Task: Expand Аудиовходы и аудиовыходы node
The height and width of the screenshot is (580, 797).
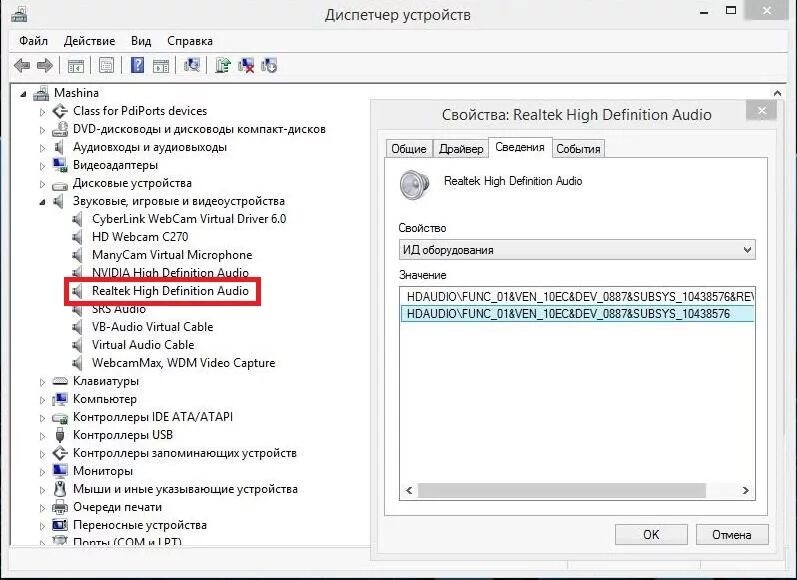Action: [43, 148]
